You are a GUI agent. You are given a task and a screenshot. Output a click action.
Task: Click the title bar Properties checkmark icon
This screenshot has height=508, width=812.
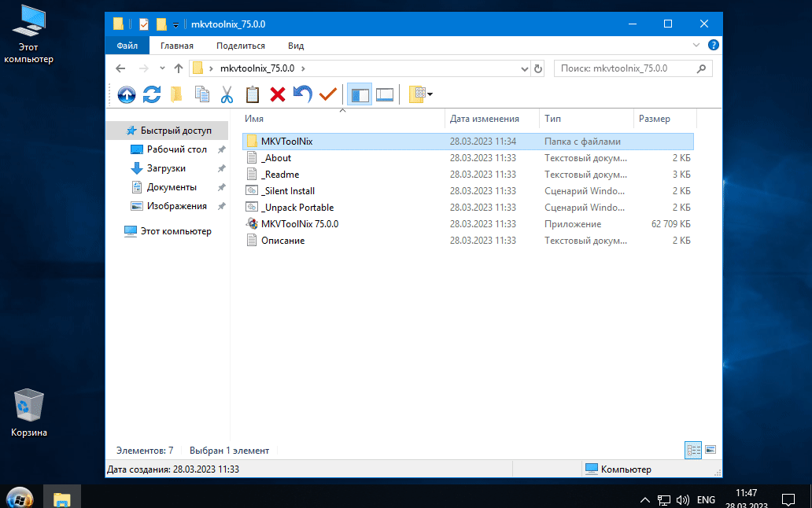(x=144, y=24)
